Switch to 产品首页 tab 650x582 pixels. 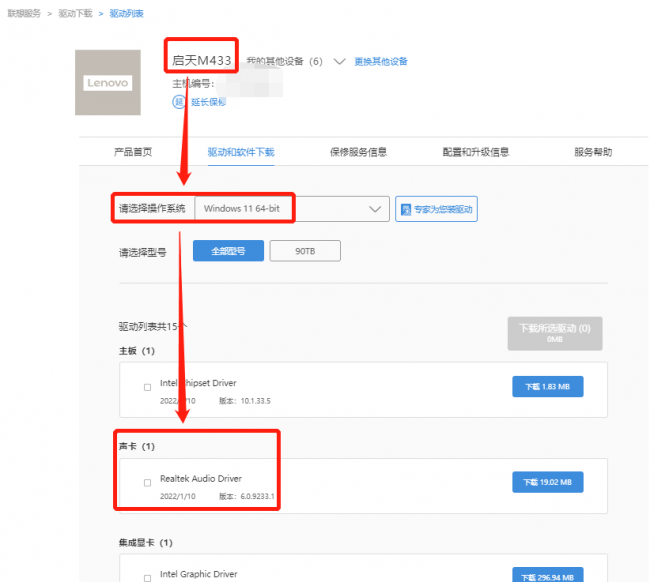pyautogui.click(x=133, y=152)
